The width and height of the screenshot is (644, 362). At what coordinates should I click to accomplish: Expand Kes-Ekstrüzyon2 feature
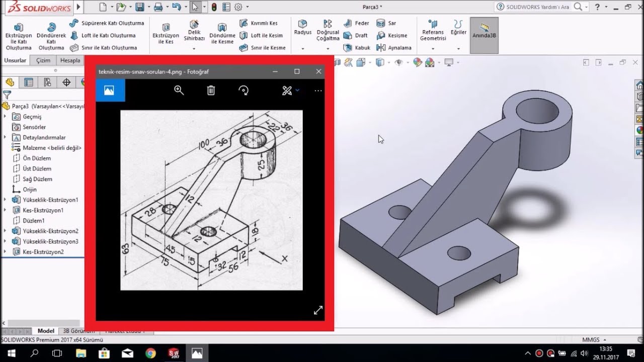[x=5, y=252]
